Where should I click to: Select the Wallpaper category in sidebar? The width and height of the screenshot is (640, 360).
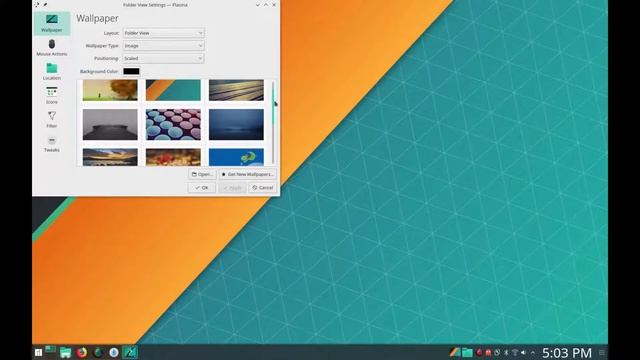point(52,23)
